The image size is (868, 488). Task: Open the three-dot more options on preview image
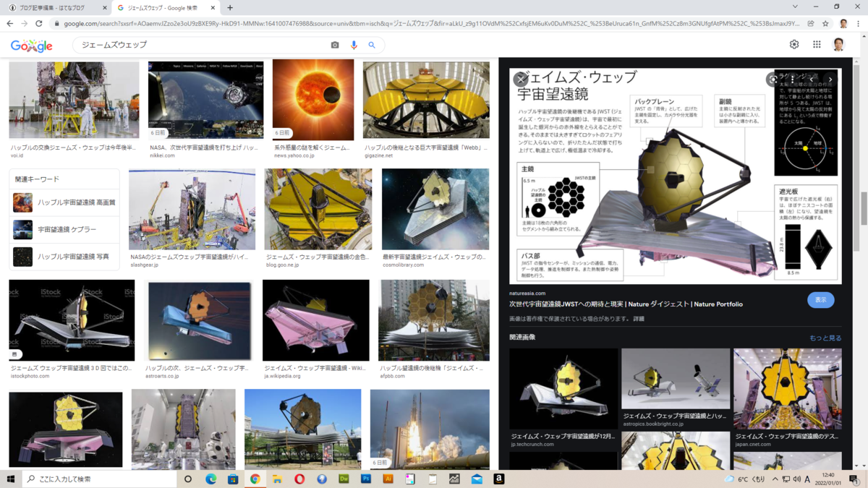pyautogui.click(x=793, y=80)
